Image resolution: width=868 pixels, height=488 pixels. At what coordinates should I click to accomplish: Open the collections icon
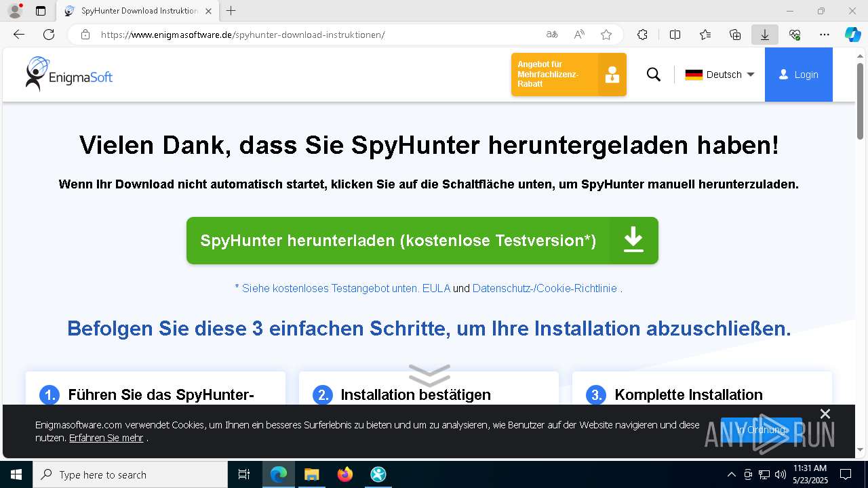pos(735,35)
